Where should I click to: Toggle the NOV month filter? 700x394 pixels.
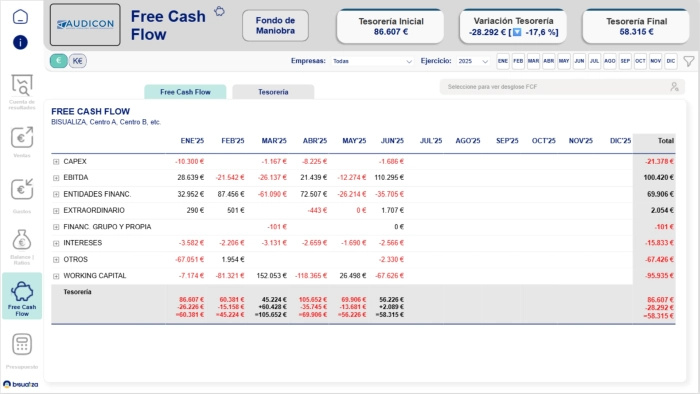point(655,61)
